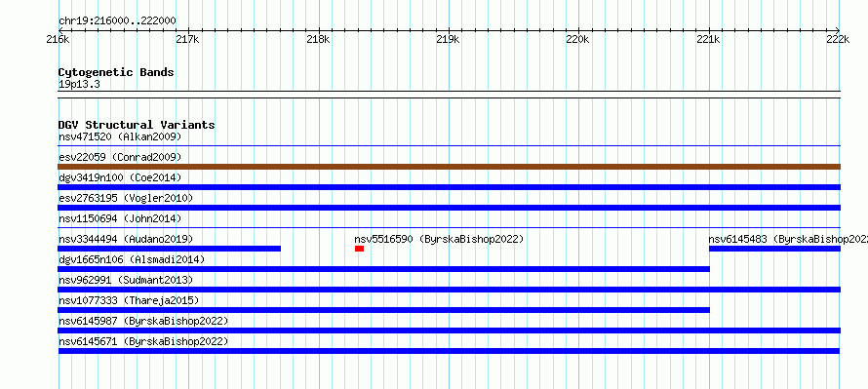868x389 pixels.
Task: Click nsv5516590 (ByrskaBishop2022) label
Action: tap(439, 239)
